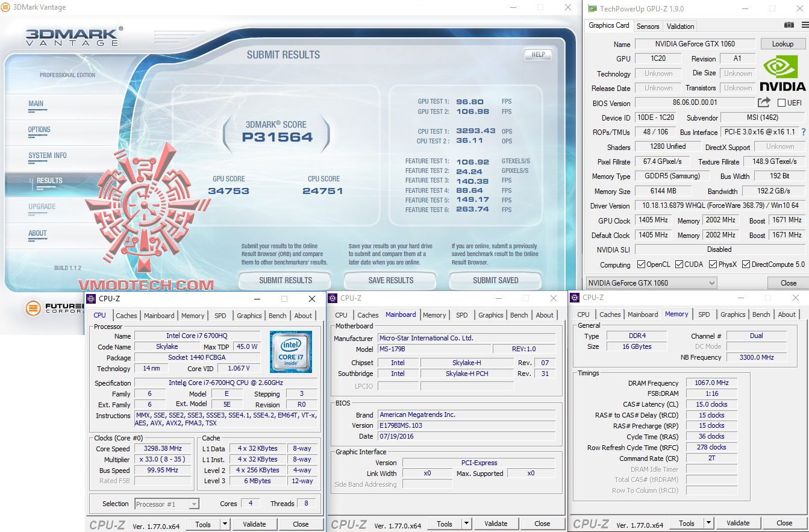
Task: Expand the Tools arrow in the CPU-Z Memory window
Action: (x=708, y=523)
